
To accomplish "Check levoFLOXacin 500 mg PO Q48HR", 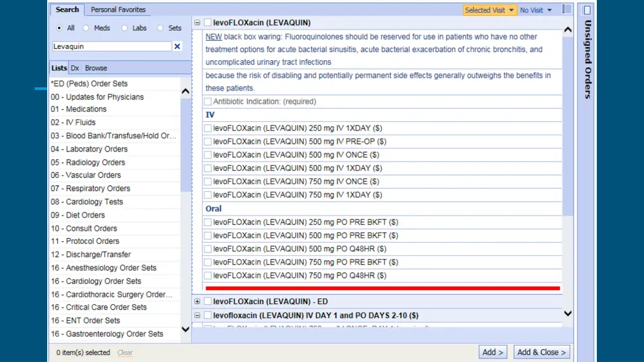I will (208, 249).
